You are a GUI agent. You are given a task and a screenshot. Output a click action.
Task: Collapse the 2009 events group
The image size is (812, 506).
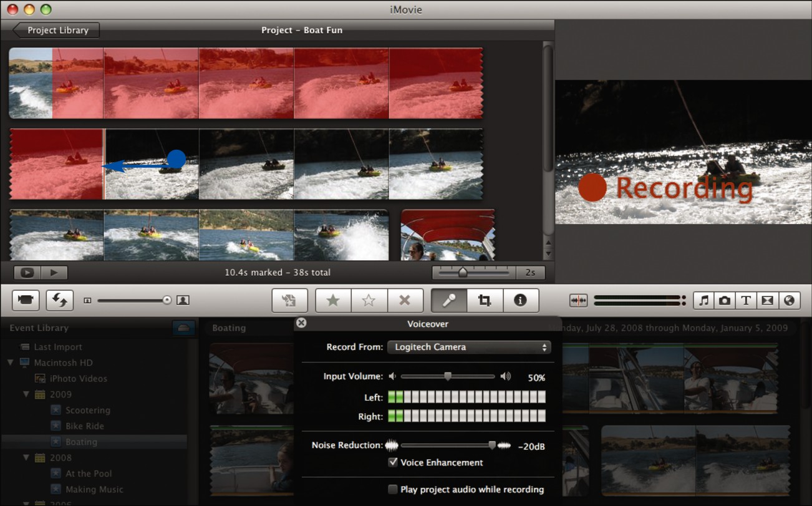click(26, 394)
